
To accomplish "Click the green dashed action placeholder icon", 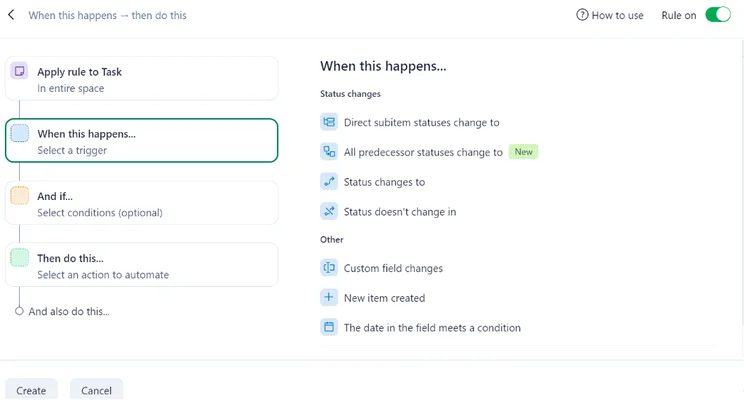I will click(19, 258).
